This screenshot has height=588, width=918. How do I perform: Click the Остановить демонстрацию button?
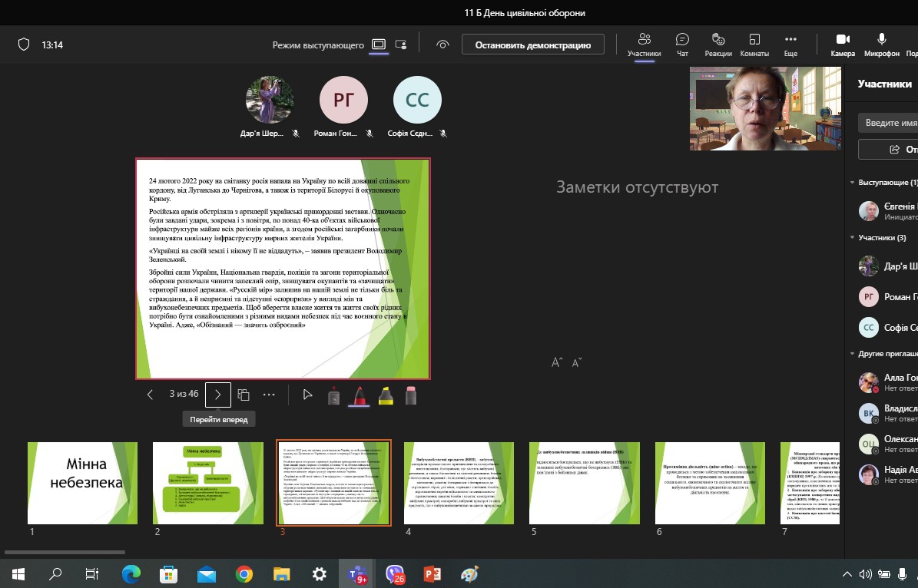pos(533,45)
